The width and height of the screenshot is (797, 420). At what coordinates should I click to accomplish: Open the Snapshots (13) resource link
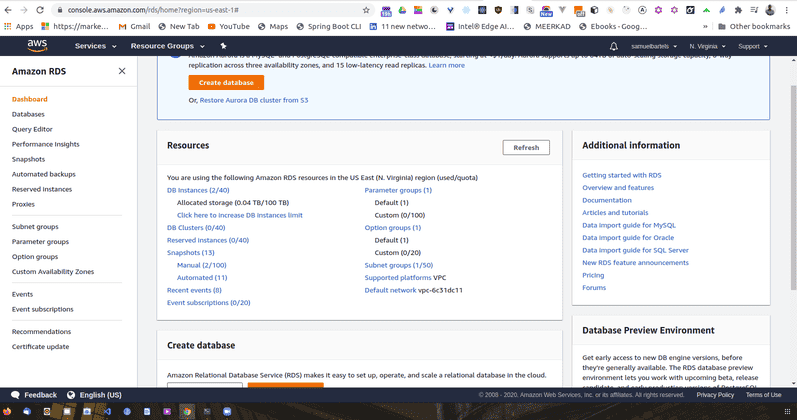click(191, 253)
